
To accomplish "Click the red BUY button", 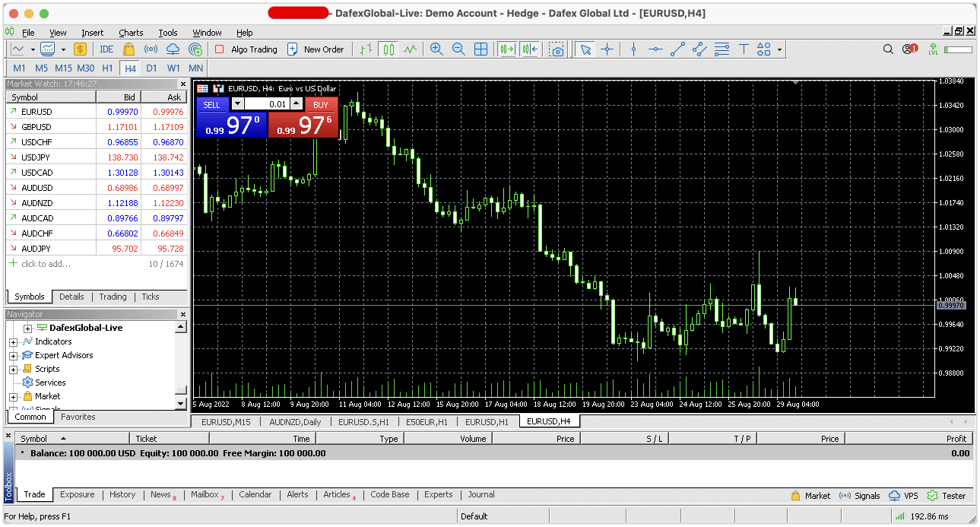I will click(x=321, y=105).
